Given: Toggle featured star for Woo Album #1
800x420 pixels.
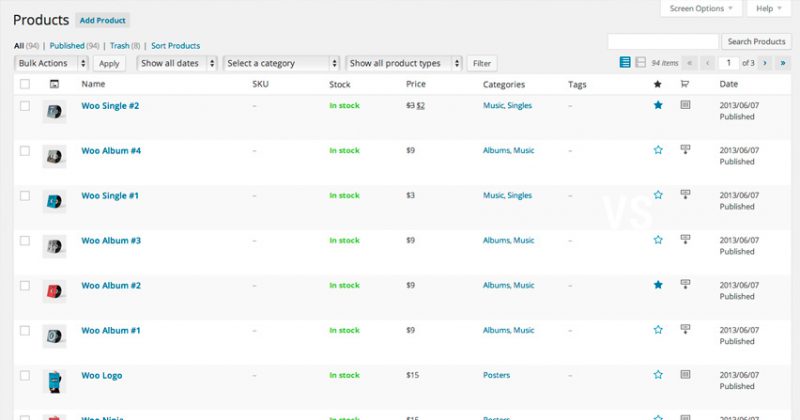Looking at the screenshot, I should [658, 330].
